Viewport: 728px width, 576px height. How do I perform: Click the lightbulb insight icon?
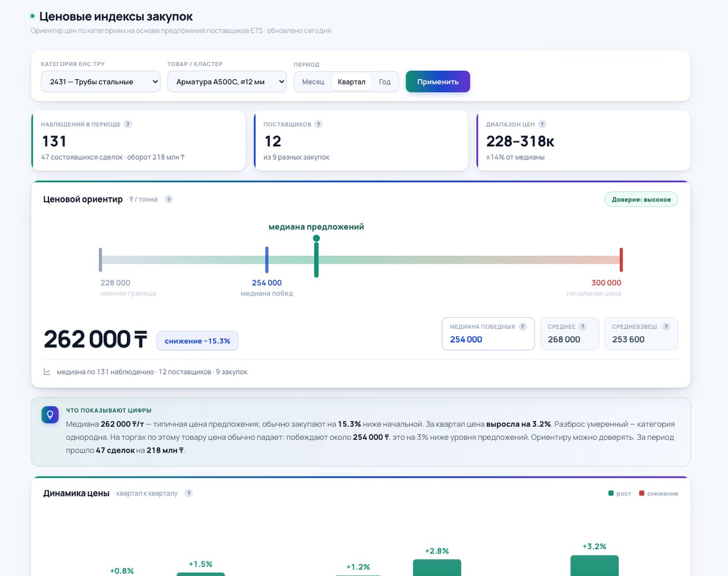50,415
